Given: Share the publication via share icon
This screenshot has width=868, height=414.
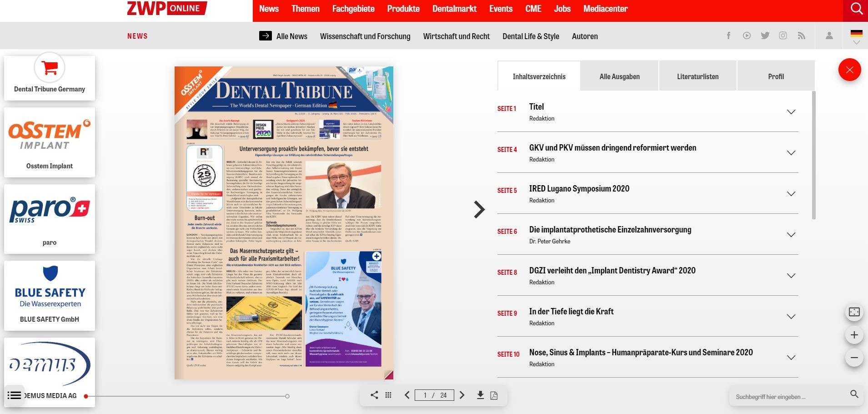Looking at the screenshot, I should pyautogui.click(x=374, y=395).
